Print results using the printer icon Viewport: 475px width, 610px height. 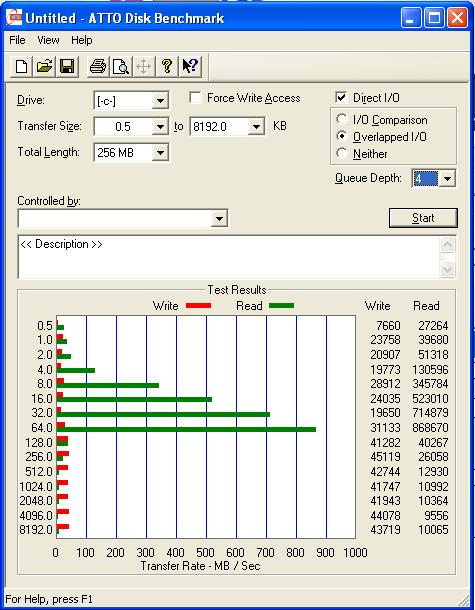coord(98,67)
